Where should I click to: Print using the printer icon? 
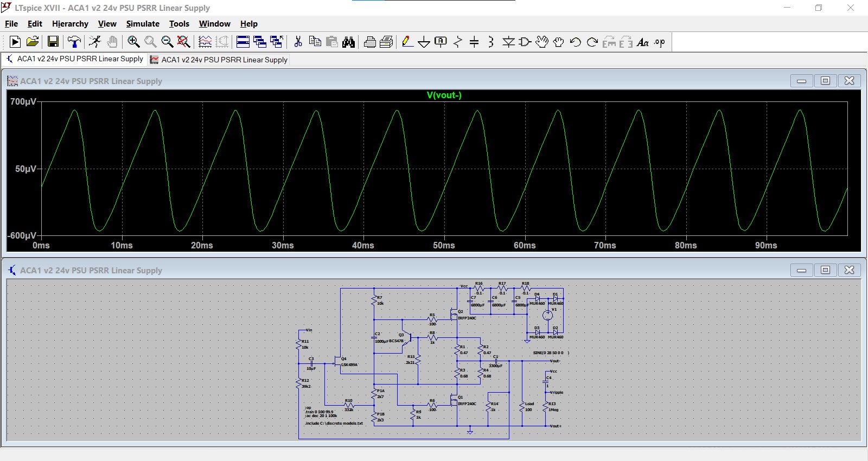387,42
